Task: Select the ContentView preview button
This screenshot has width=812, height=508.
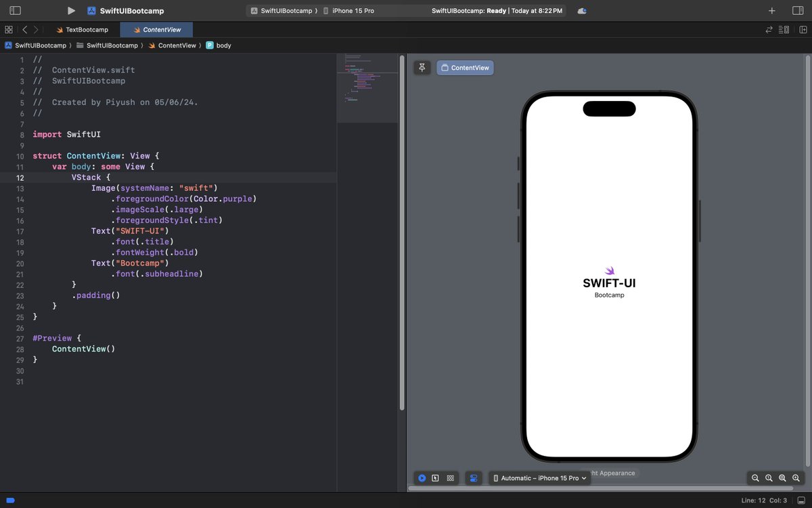Action: pos(465,68)
